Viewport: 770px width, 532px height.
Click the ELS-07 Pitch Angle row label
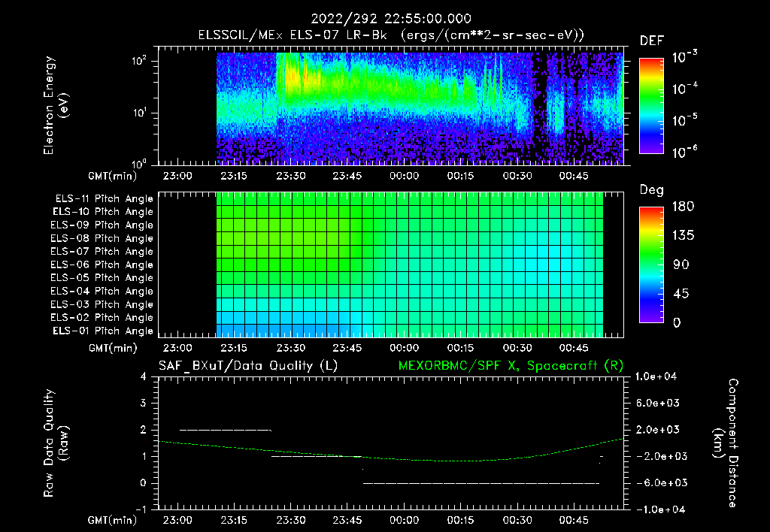[x=102, y=252]
